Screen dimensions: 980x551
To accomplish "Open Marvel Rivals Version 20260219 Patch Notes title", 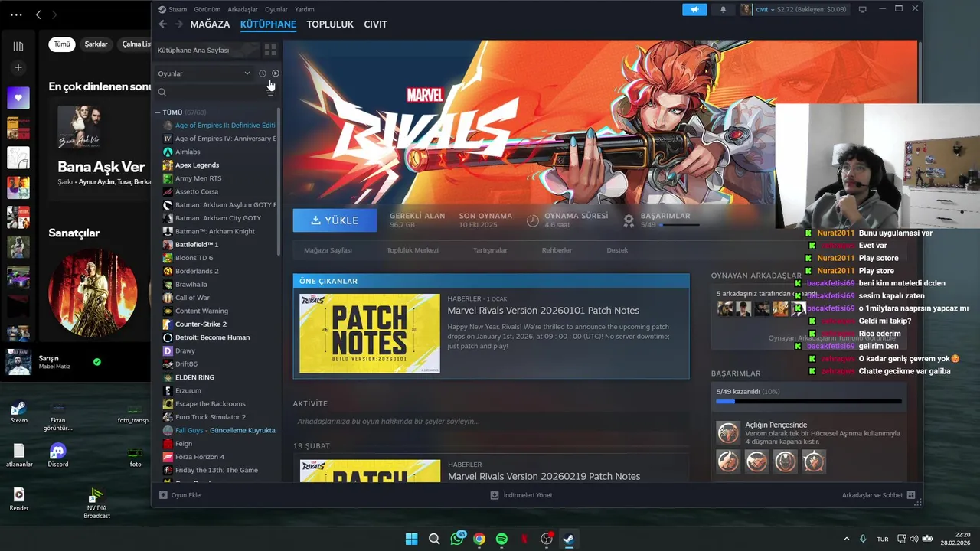I will pos(544,476).
